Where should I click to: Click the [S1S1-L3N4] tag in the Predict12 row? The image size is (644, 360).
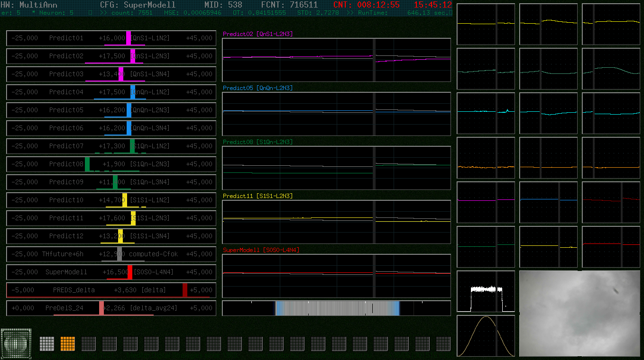pos(150,236)
